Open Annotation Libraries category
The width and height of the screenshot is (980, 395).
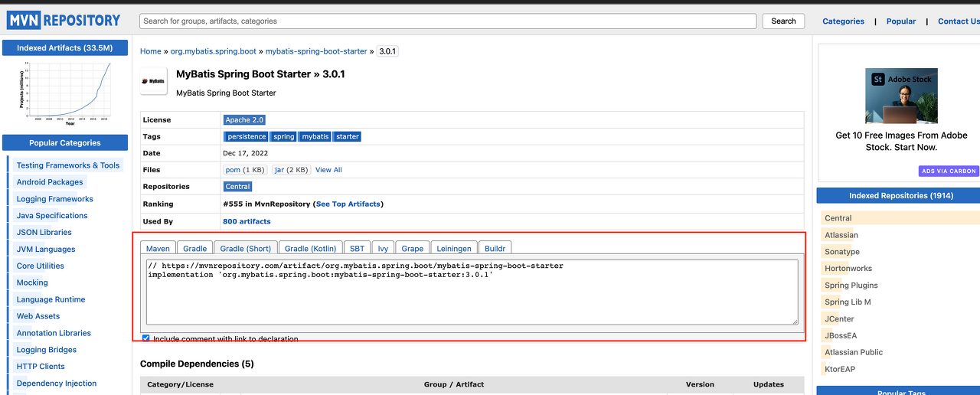54,333
